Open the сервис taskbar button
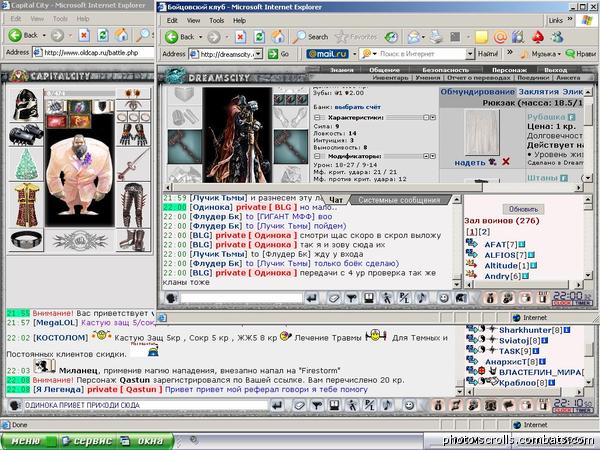The width and height of the screenshot is (600, 450). [x=88, y=441]
